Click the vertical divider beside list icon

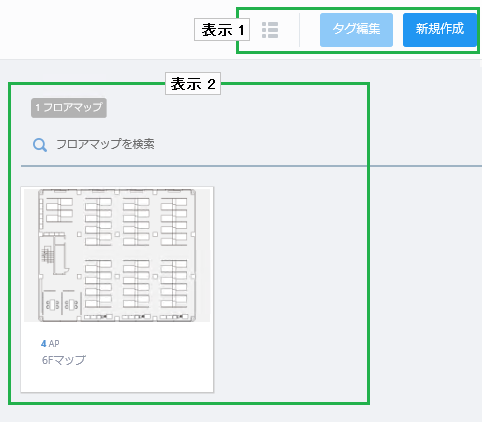pyautogui.click(x=299, y=30)
